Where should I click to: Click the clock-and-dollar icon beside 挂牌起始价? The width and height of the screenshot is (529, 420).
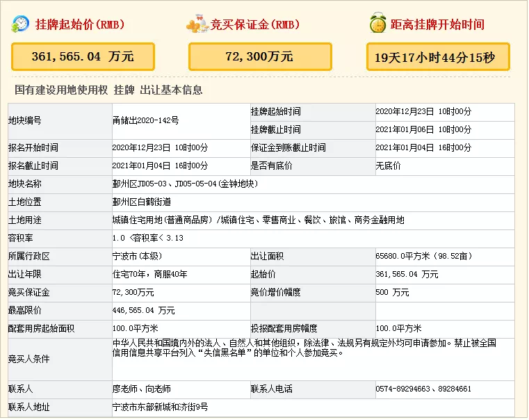coord(20,24)
